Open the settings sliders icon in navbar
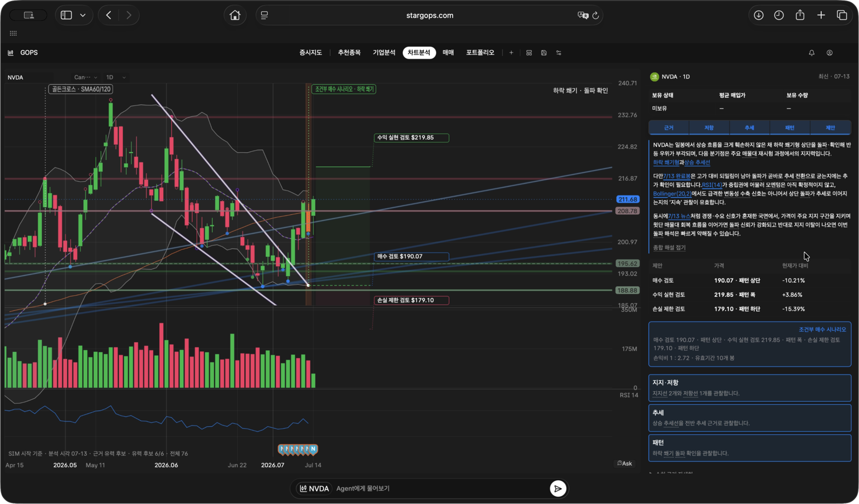The width and height of the screenshot is (859, 504). (559, 52)
